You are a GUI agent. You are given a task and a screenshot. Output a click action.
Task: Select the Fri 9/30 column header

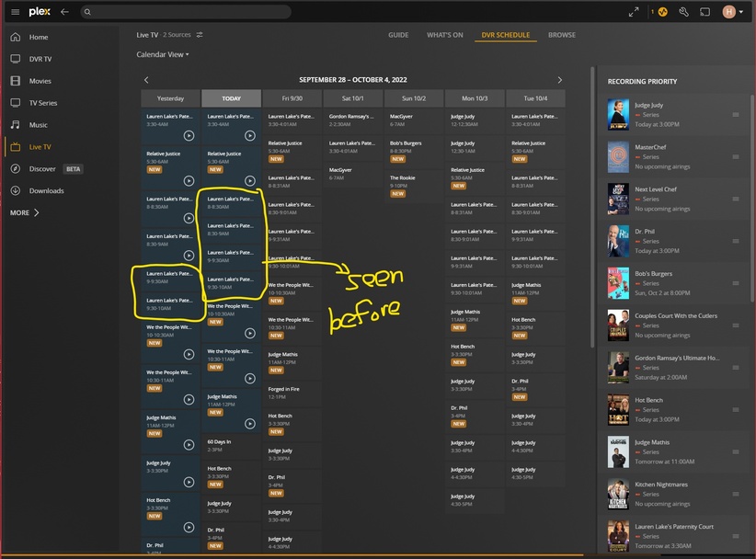[292, 98]
